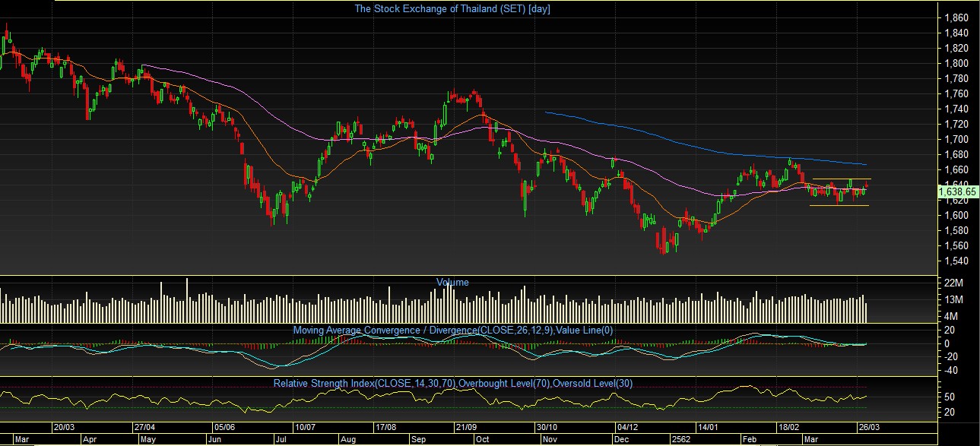The height and width of the screenshot is (446, 980).
Task: Select the 1,560 price axis label
Action: [955, 245]
